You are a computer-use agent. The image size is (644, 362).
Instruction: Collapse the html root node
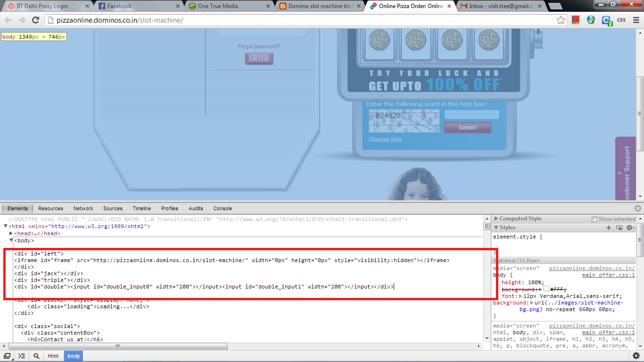pyautogui.click(x=6, y=226)
